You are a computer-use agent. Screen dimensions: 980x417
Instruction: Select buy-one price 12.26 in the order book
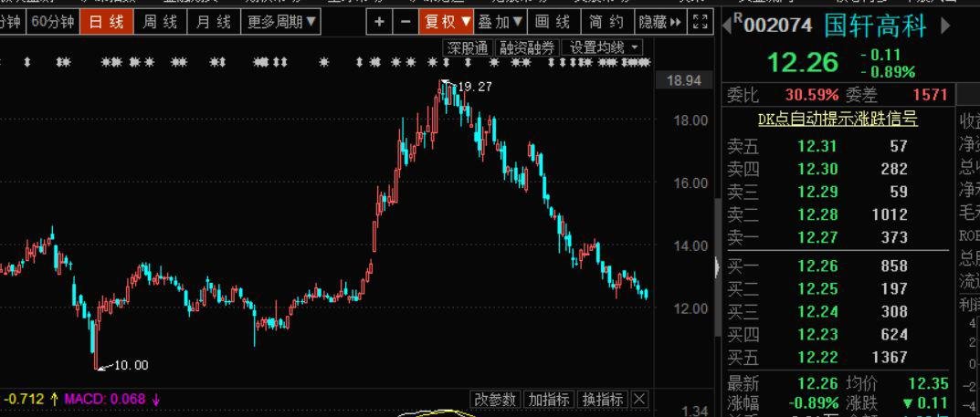click(817, 266)
